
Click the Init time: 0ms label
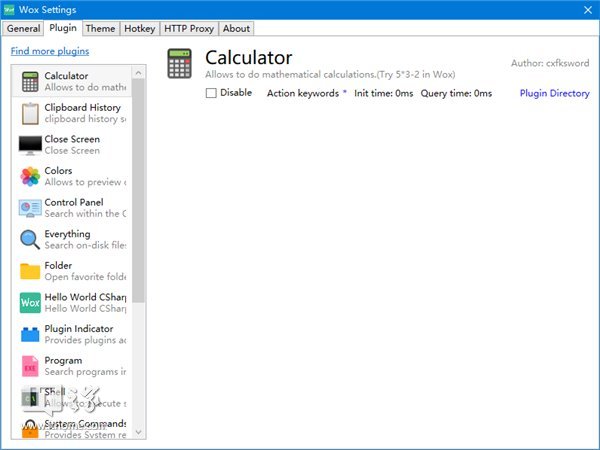point(383,93)
